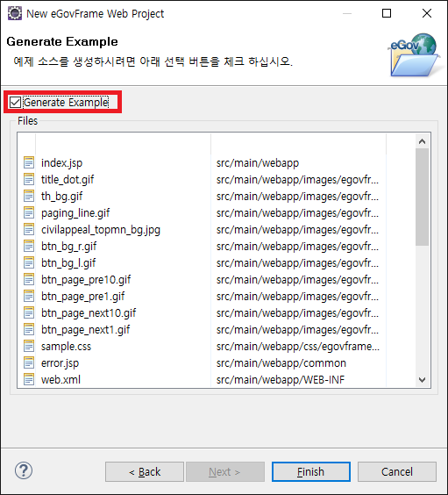Click the file icon beside btn_bg_r.gif
The width and height of the screenshot is (448, 495).
(x=29, y=247)
